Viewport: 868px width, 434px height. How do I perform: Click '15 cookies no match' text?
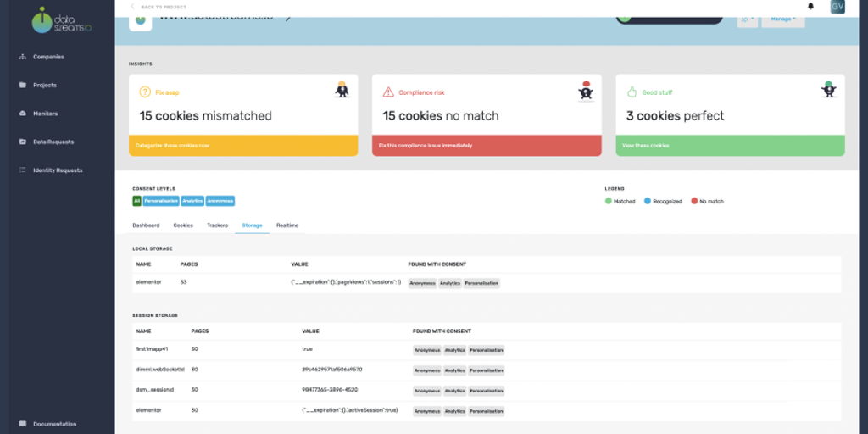pyautogui.click(x=441, y=115)
